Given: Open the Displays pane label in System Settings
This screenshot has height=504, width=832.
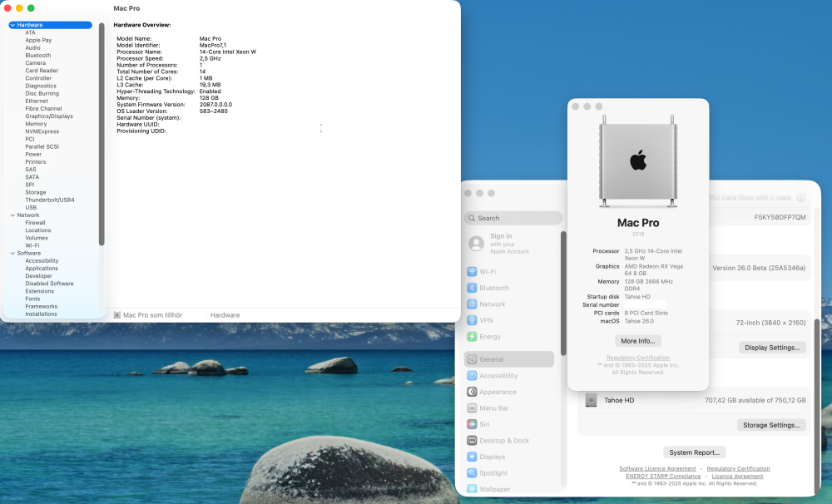Looking at the screenshot, I should click(x=492, y=457).
